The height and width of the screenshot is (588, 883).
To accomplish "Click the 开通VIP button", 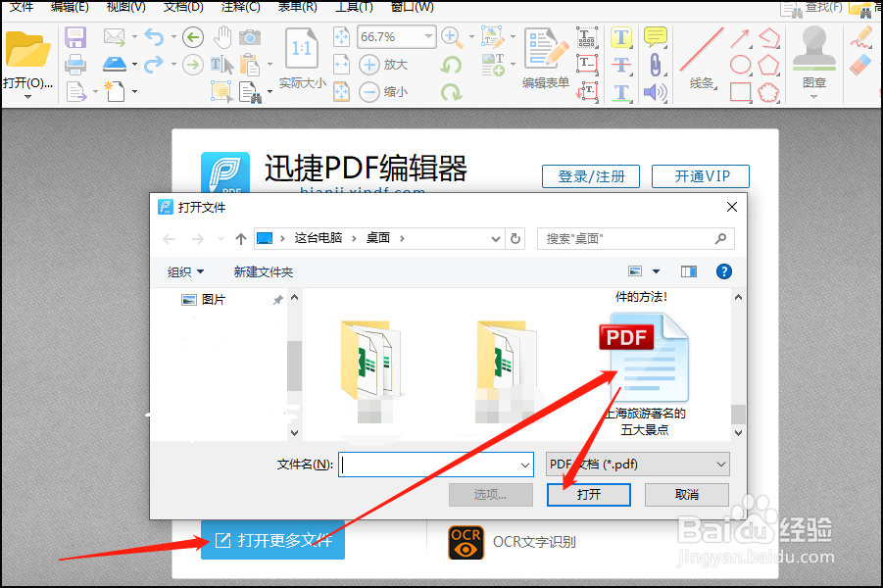I will click(701, 176).
